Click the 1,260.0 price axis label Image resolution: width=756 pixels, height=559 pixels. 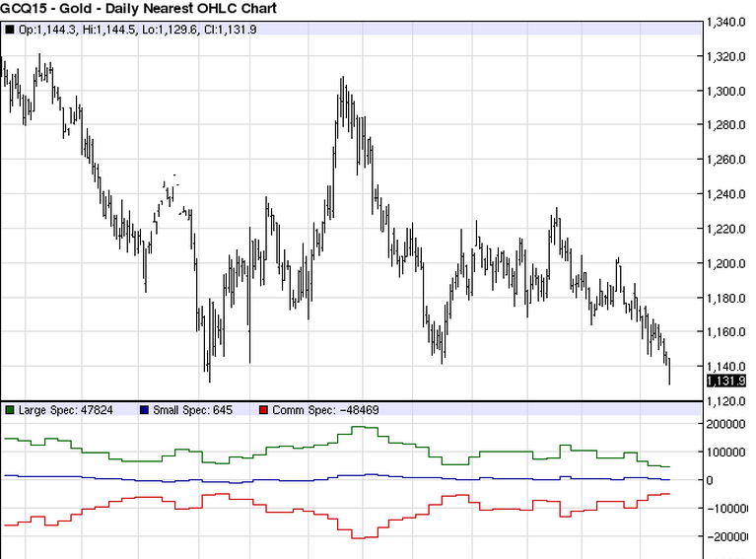coord(726,160)
